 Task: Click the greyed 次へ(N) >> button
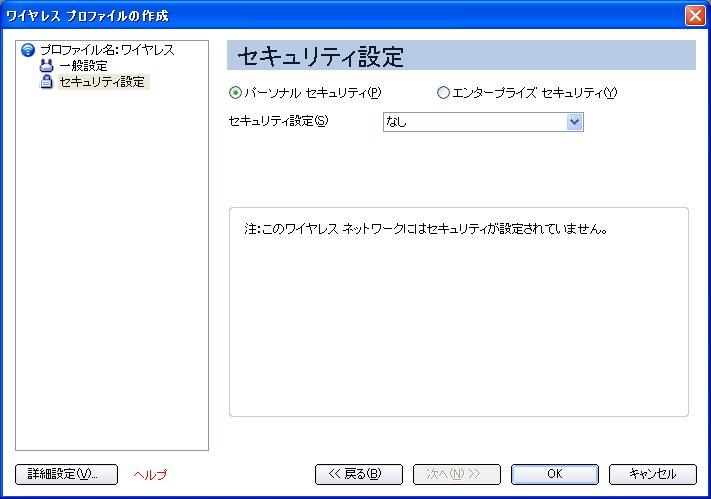[x=457, y=475]
